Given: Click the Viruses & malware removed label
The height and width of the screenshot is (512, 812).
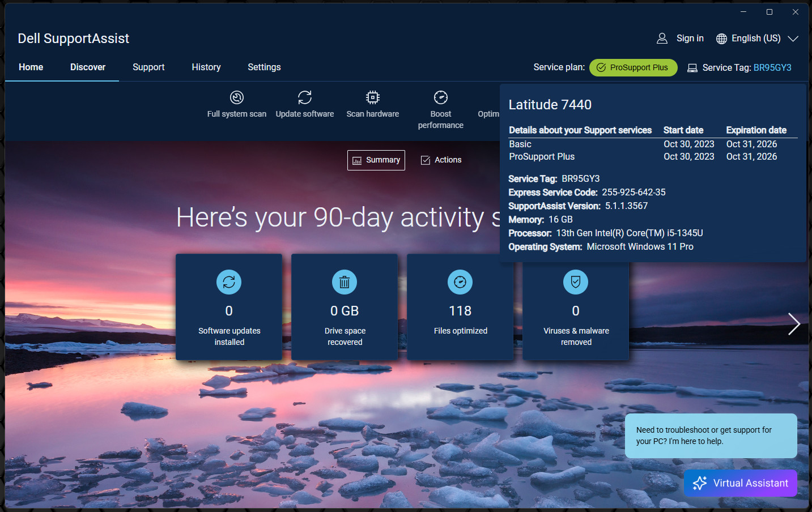Looking at the screenshot, I should pyautogui.click(x=576, y=336).
